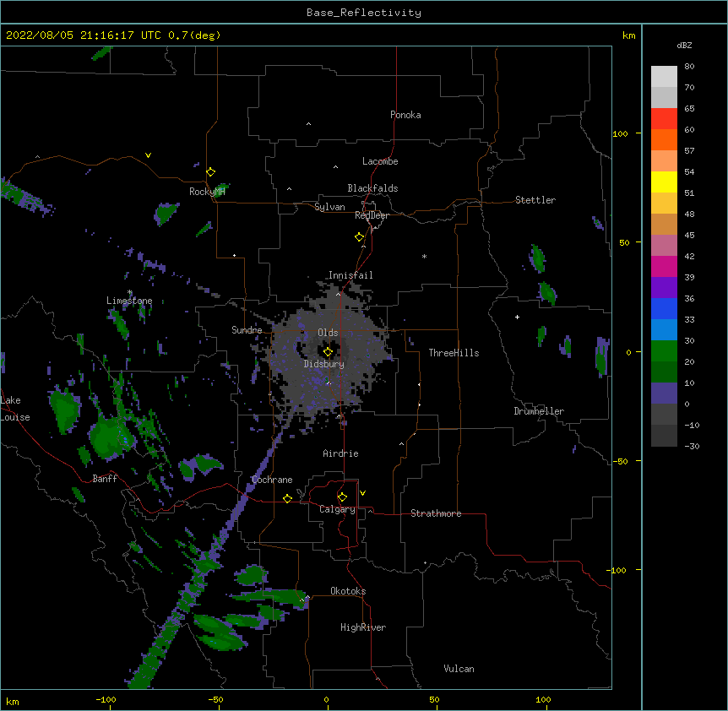Image resolution: width=728 pixels, height=711 pixels.
Task: Select the Vulcan town label
Action: [x=459, y=669]
